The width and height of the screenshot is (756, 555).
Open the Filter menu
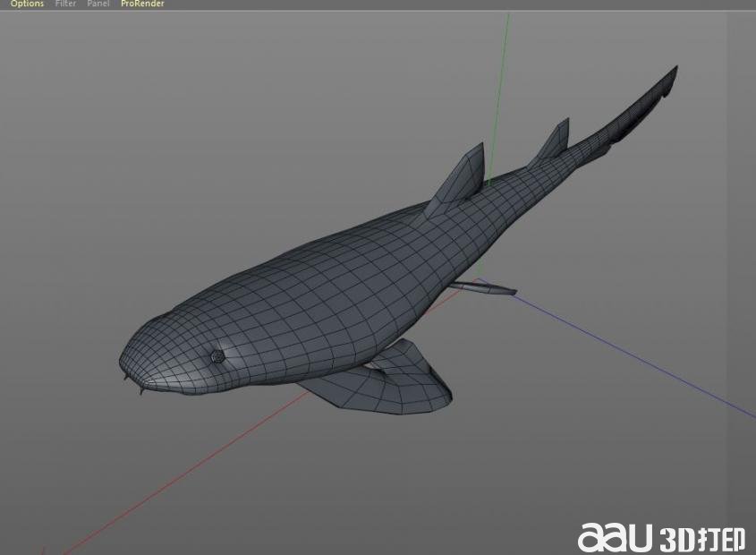coord(65,4)
